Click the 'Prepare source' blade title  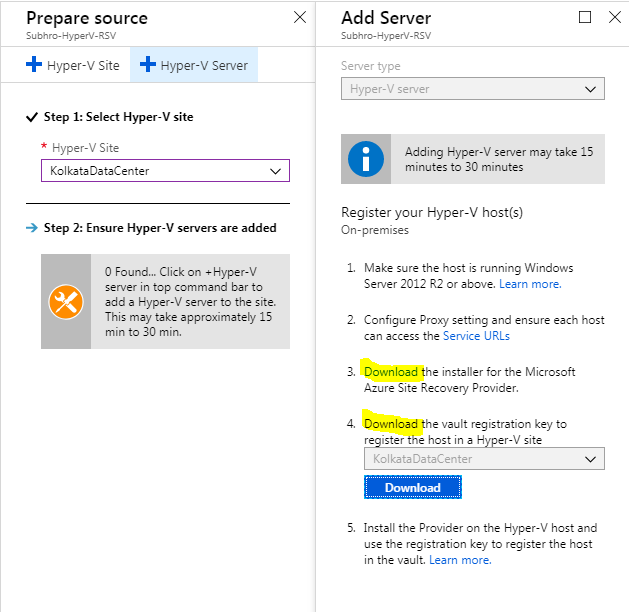(87, 18)
